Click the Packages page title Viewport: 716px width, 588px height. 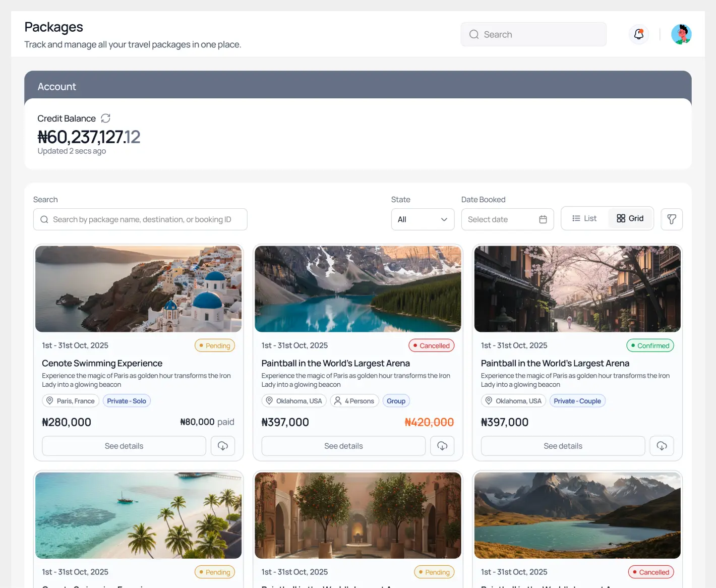pyautogui.click(x=53, y=27)
